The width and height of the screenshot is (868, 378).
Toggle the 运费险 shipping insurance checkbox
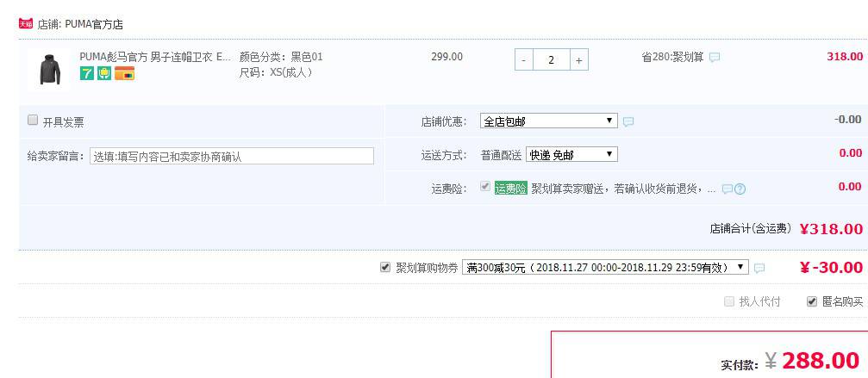[485, 186]
